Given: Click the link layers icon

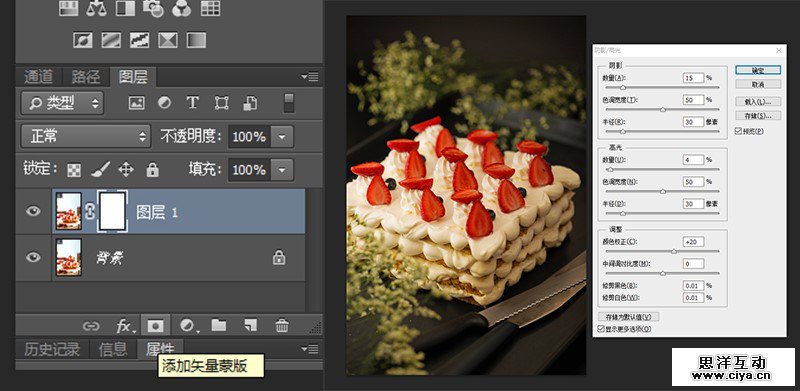Looking at the screenshot, I should click(91, 326).
